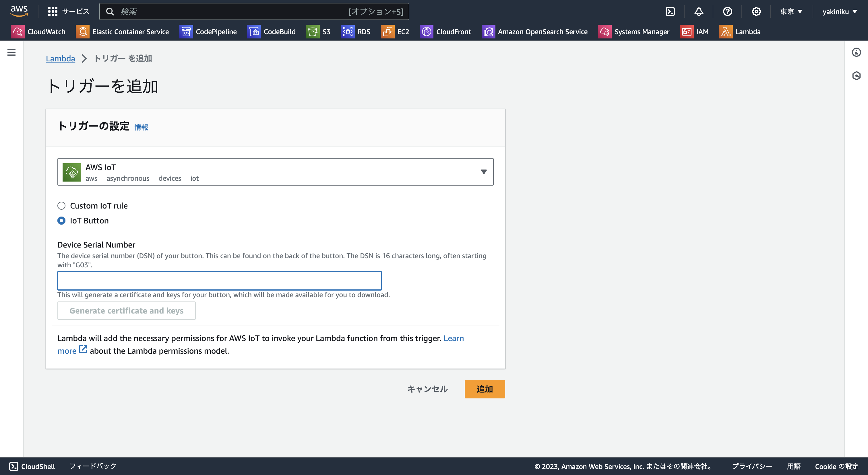Click the orange 追加 button
The height and width of the screenshot is (475, 868).
(x=485, y=389)
